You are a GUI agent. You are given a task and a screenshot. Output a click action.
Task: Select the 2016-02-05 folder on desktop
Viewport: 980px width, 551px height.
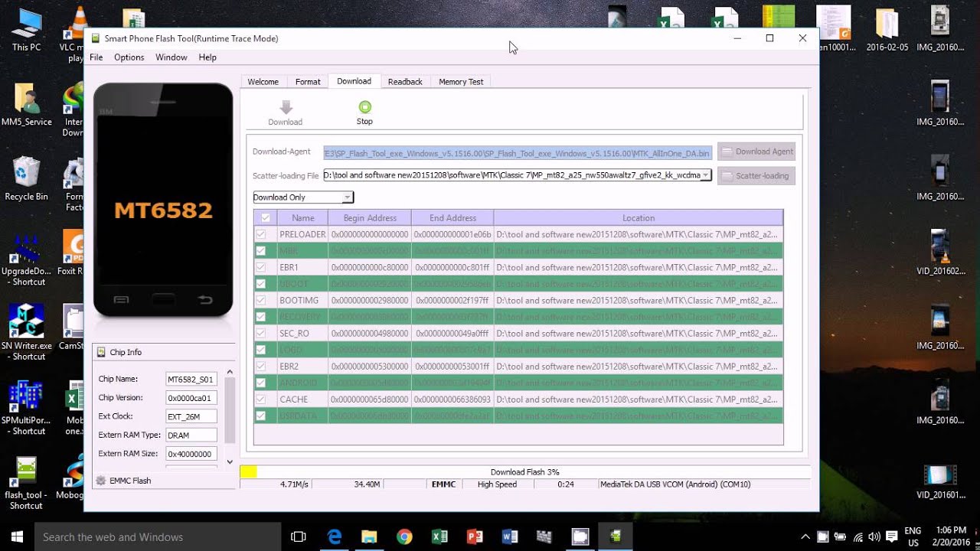click(887, 31)
